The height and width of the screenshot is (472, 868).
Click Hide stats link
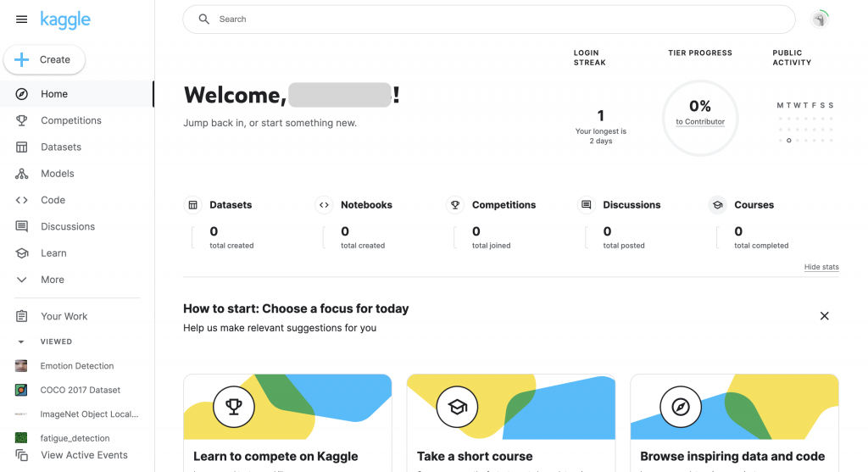click(x=821, y=267)
